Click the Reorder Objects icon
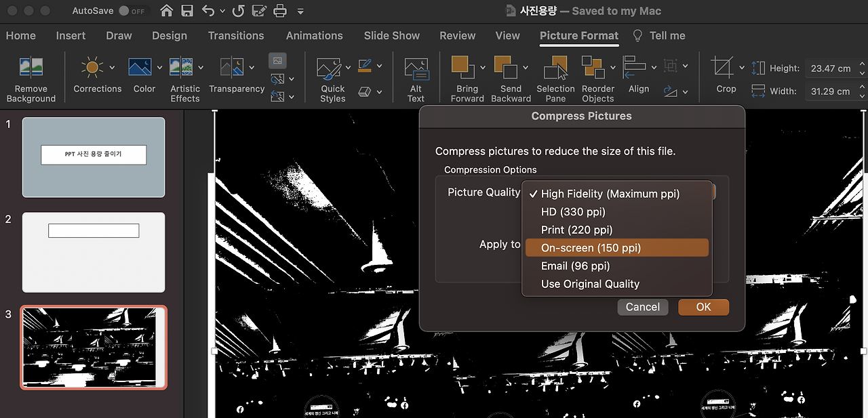 594,68
